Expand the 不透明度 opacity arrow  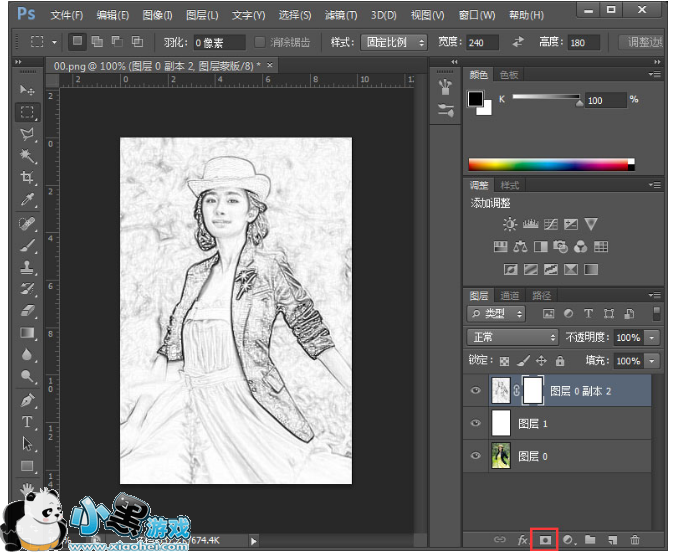[652, 338]
